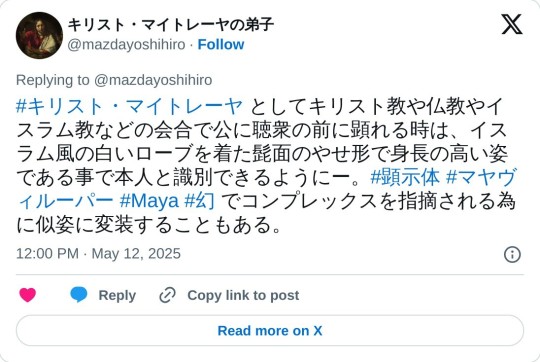Open the hashtag #マヤヴィルーパー
540x362 pixels.
click(x=267, y=189)
